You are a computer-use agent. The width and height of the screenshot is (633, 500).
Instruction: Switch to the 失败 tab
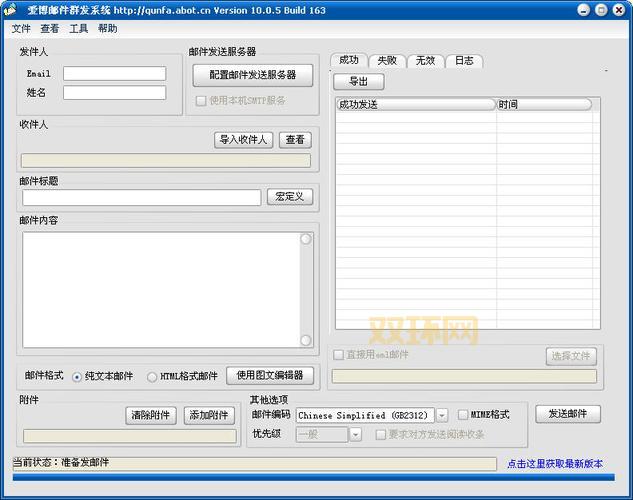[x=387, y=61]
